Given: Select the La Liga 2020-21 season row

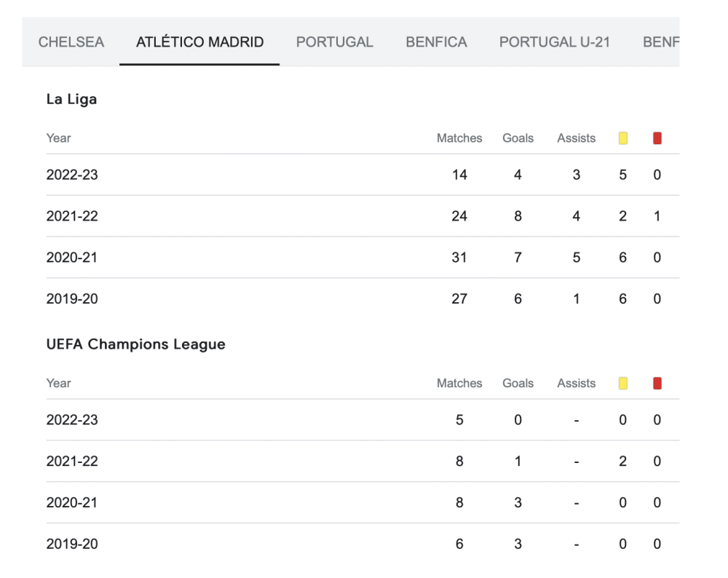Looking at the screenshot, I should 363,258.
